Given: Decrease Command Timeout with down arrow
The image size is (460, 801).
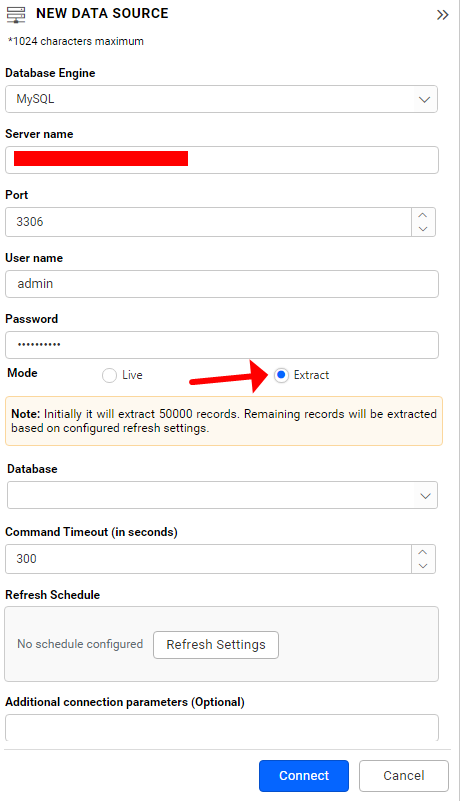Looking at the screenshot, I should pyautogui.click(x=423, y=566).
